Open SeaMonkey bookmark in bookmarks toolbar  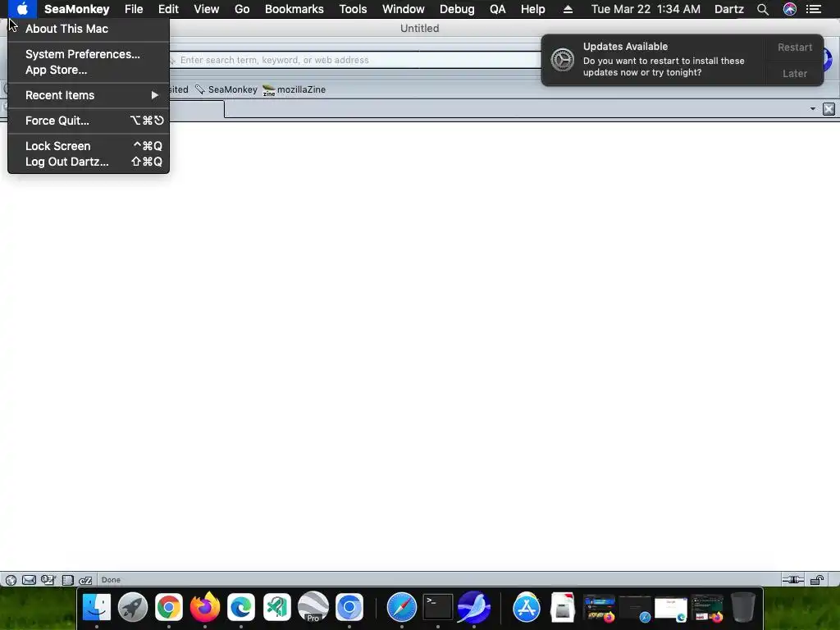(226, 89)
